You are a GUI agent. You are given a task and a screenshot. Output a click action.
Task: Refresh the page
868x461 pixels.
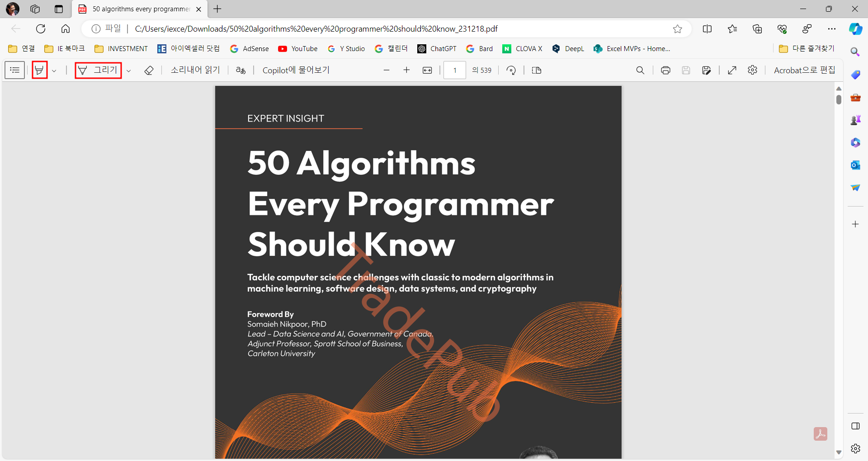coord(41,29)
